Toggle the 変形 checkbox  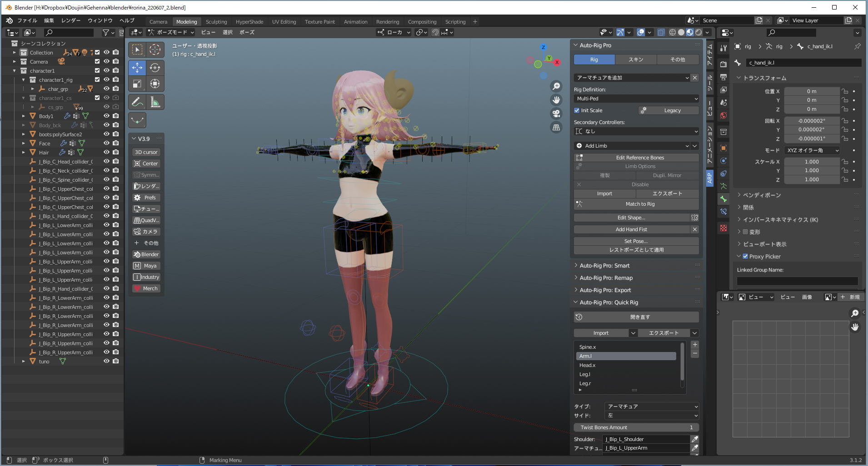(x=745, y=232)
